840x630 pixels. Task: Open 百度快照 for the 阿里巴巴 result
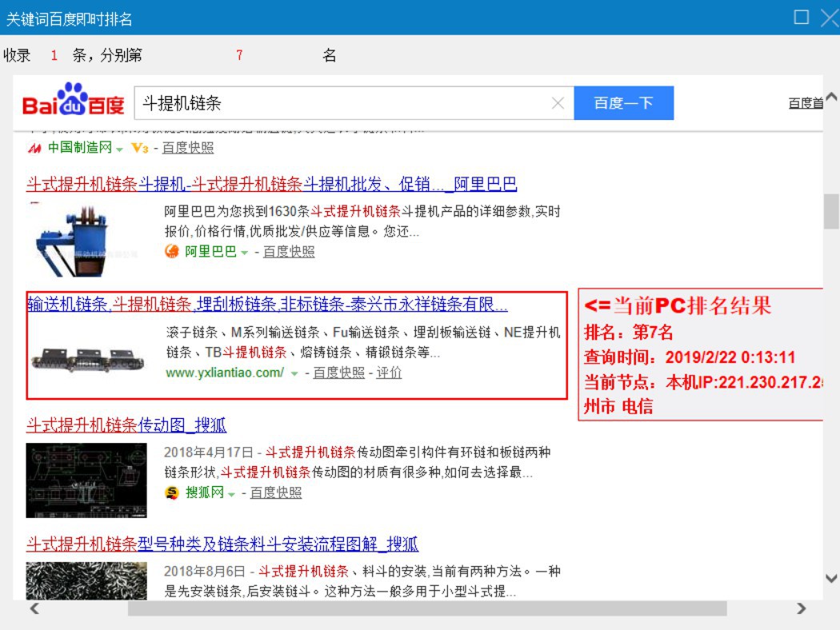tap(289, 251)
